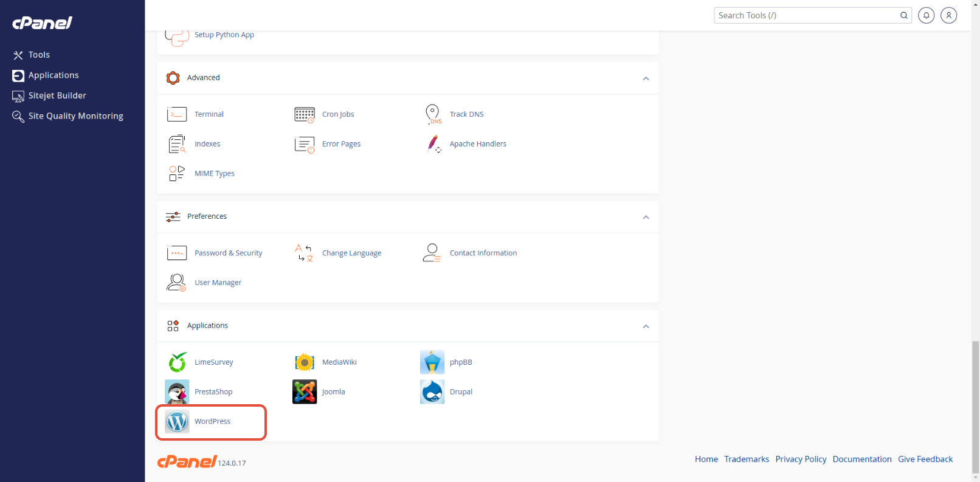Open the Track DNS pin icon
Screen dimensions: 980x482
(x=432, y=114)
